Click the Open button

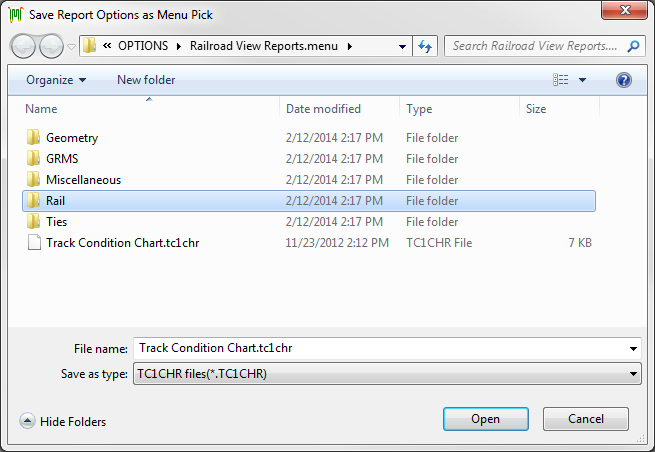pos(485,419)
